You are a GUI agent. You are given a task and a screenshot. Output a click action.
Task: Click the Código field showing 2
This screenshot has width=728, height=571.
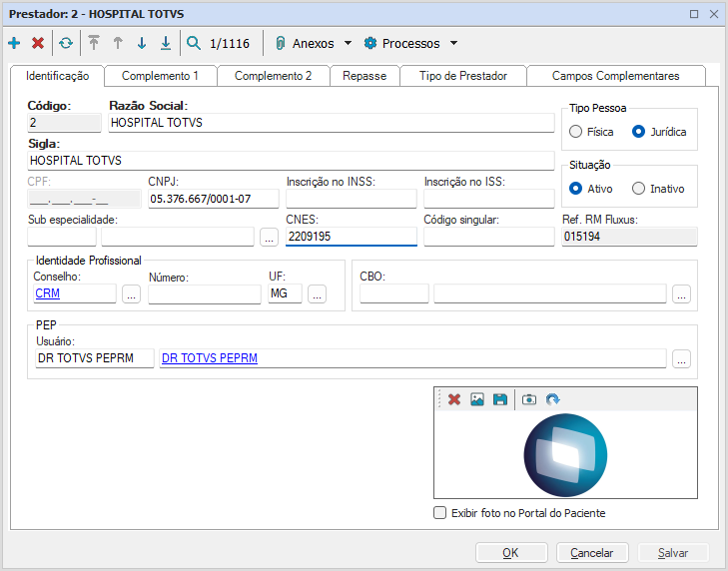click(x=64, y=123)
